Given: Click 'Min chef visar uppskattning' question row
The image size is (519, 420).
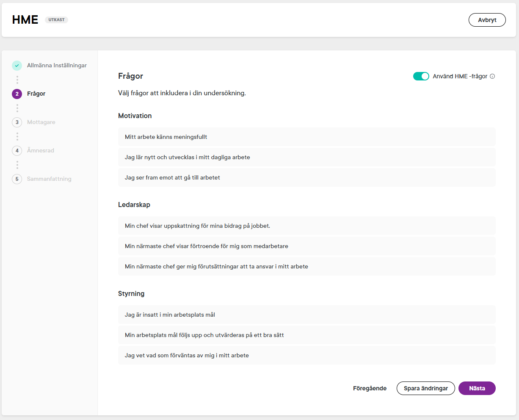Looking at the screenshot, I should (306, 226).
